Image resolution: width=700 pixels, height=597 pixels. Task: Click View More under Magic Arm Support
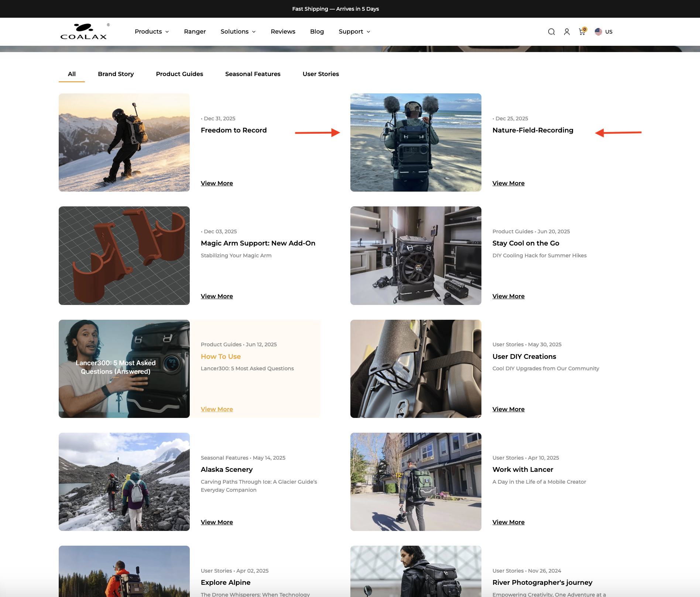tap(217, 296)
